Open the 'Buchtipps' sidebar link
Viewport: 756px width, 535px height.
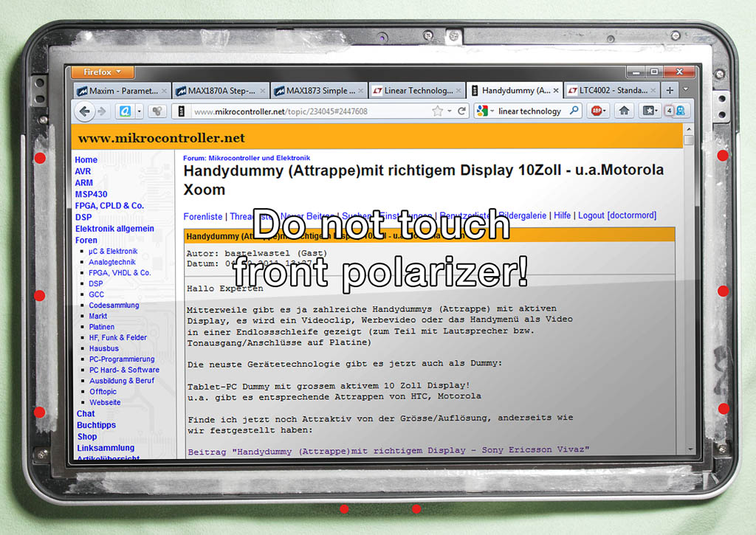click(97, 425)
